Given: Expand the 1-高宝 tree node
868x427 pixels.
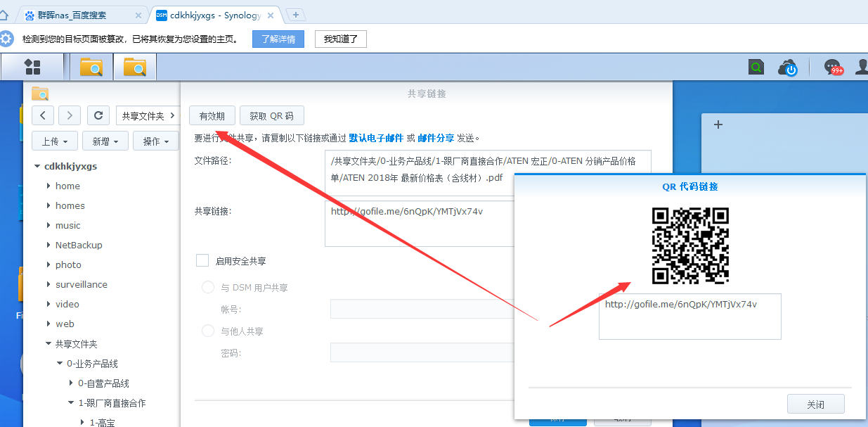Looking at the screenshot, I should 82,423.
